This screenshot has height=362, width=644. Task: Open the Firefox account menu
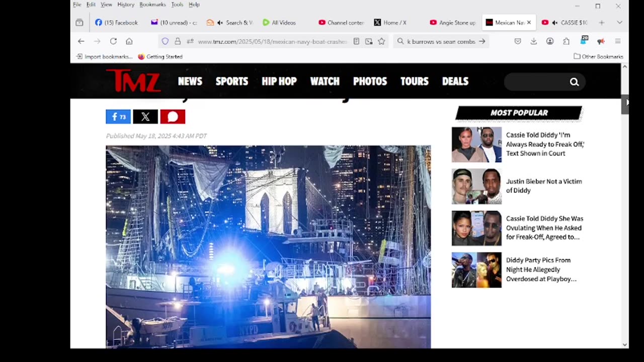550,41
